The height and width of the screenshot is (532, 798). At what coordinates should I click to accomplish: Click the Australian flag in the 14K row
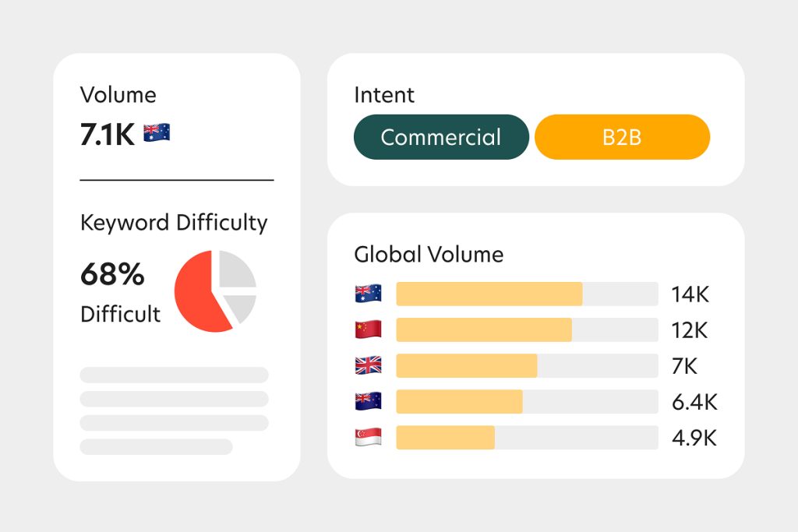[368, 294]
